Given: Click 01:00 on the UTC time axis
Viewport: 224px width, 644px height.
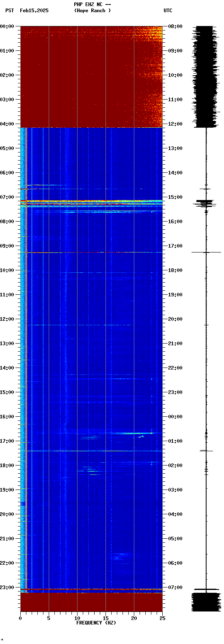Looking at the screenshot, I should (175, 441).
